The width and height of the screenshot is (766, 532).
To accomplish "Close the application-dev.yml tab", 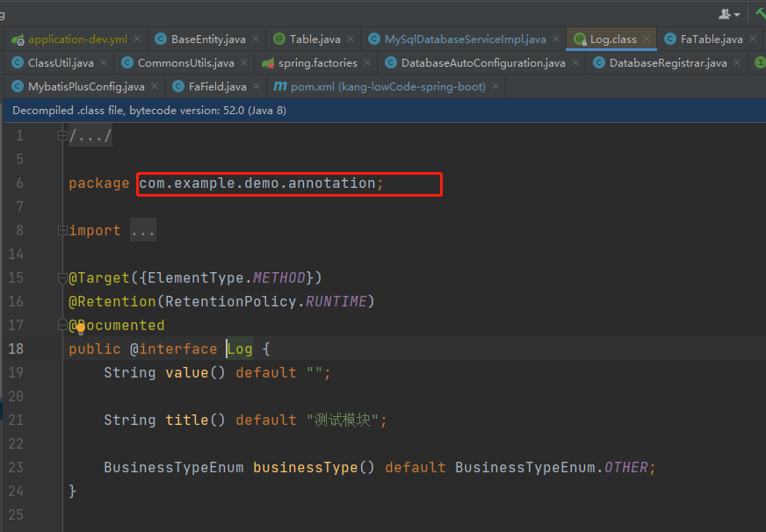I will click(137, 39).
